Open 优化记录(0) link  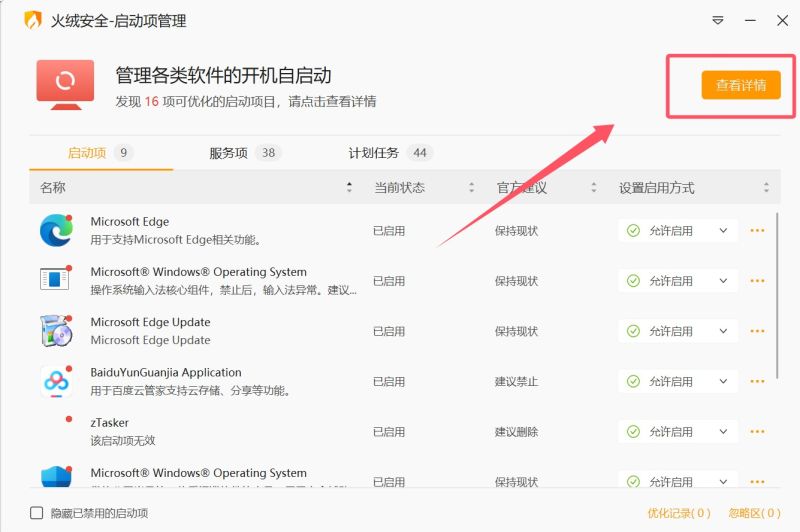pyautogui.click(x=679, y=513)
